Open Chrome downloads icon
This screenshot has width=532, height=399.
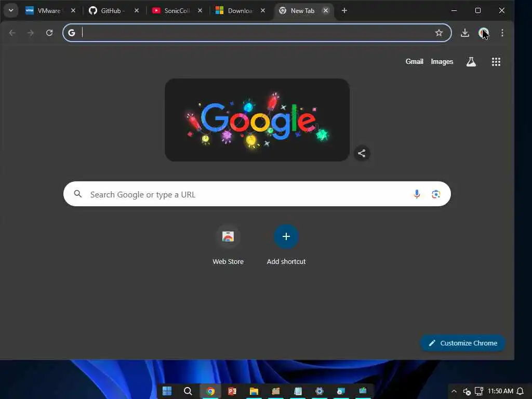(x=465, y=33)
